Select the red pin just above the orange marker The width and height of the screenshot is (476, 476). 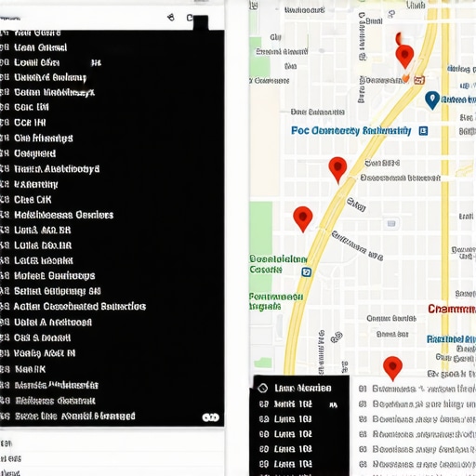click(404, 56)
